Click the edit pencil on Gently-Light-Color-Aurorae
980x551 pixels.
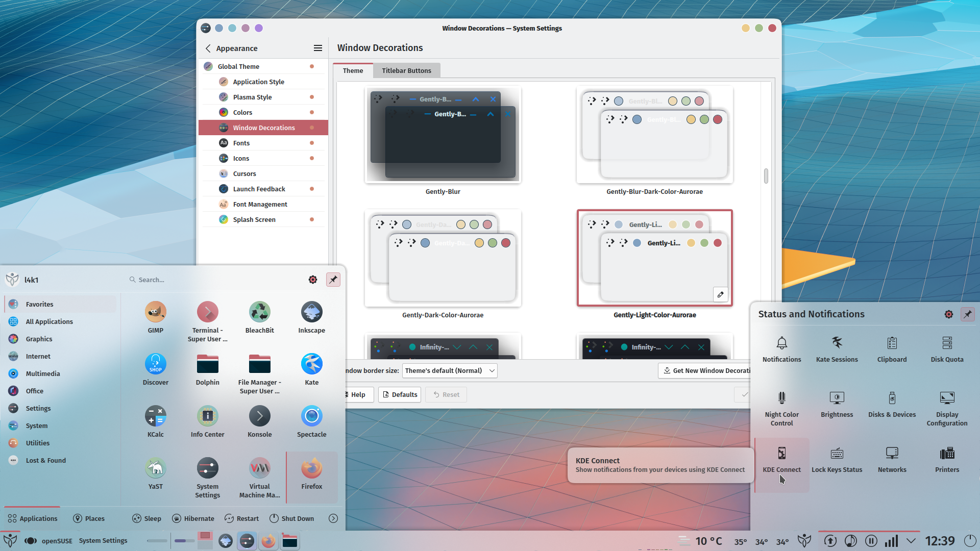point(720,294)
